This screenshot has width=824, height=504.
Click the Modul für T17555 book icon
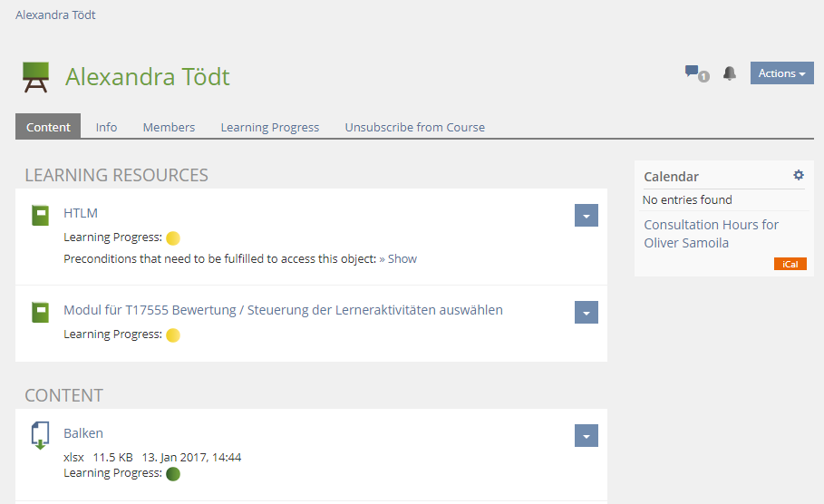(x=40, y=312)
